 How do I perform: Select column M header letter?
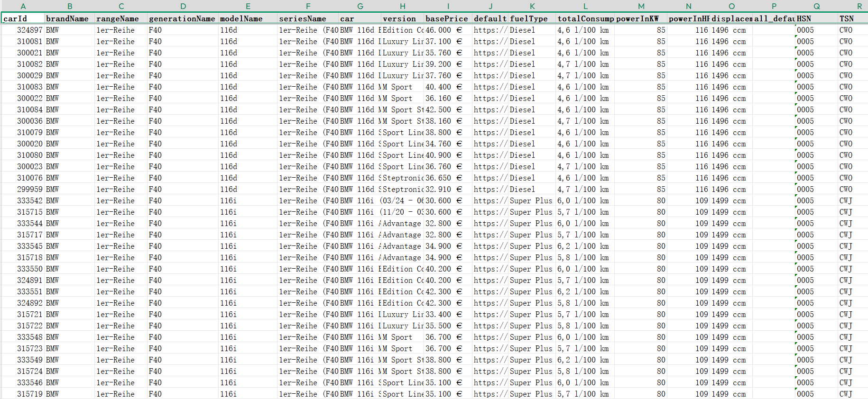tap(641, 6)
